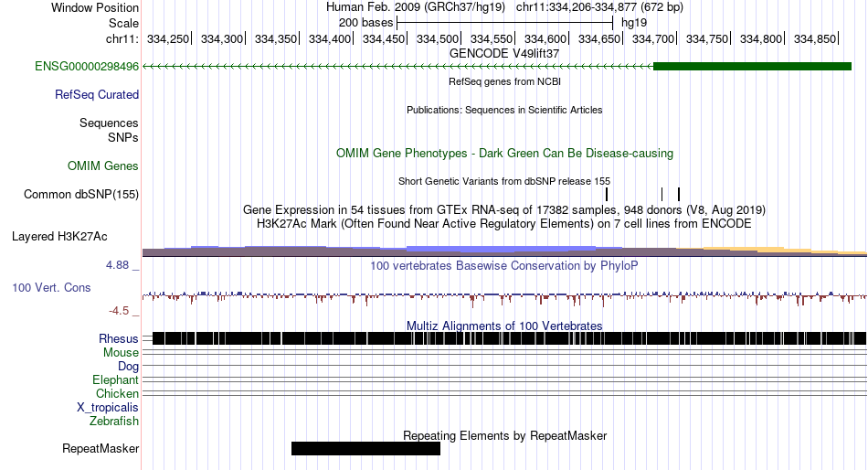Click the GENCODE V49lift37 track title
The height and width of the screenshot is (470, 868).
pyautogui.click(x=504, y=54)
